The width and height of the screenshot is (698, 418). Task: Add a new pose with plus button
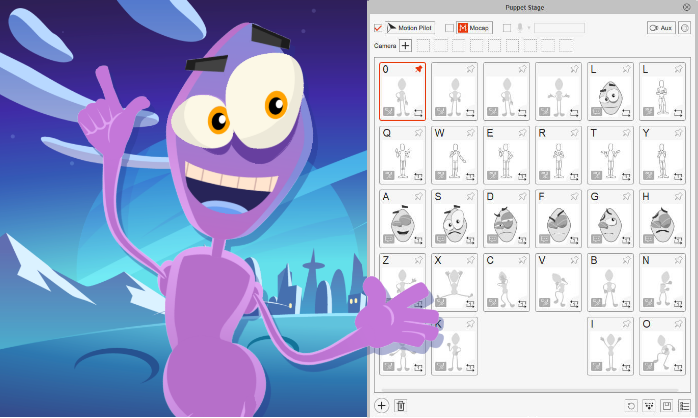(x=381, y=405)
